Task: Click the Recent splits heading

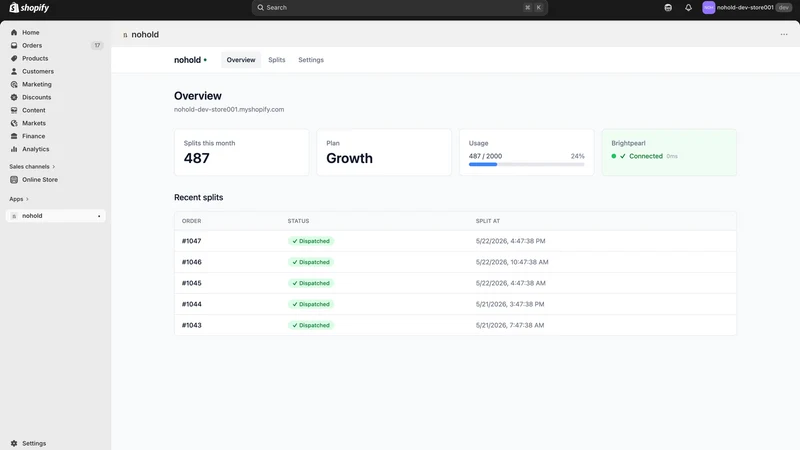Action: tap(198, 197)
